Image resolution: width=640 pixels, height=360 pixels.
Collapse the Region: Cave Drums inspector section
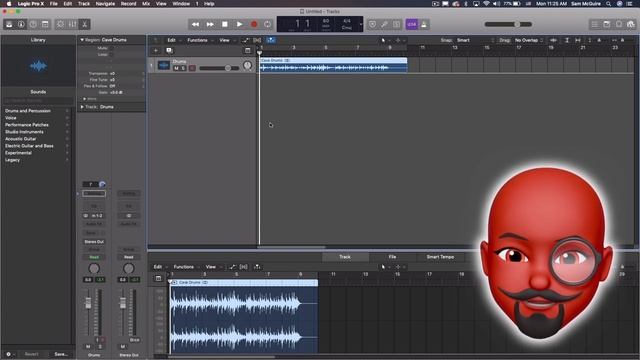(x=82, y=40)
